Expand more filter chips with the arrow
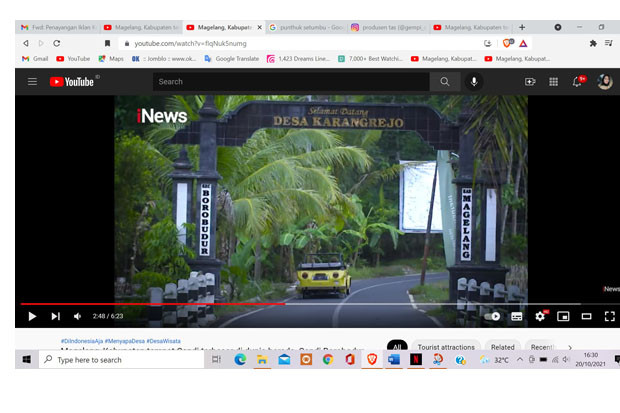620x413 pixels. (570, 347)
